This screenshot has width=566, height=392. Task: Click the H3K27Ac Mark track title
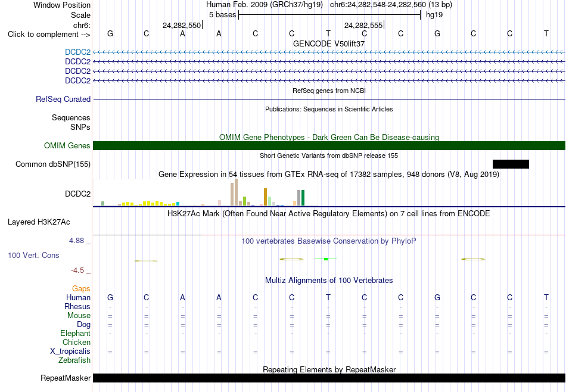pos(329,214)
